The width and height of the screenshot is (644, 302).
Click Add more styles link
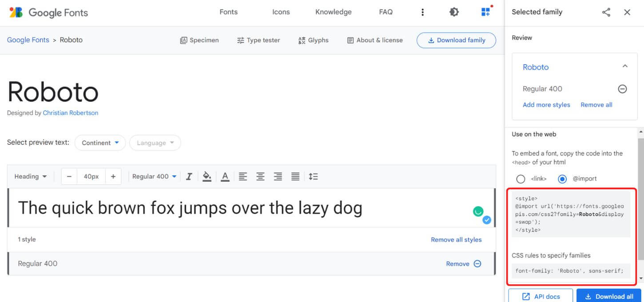tap(546, 105)
